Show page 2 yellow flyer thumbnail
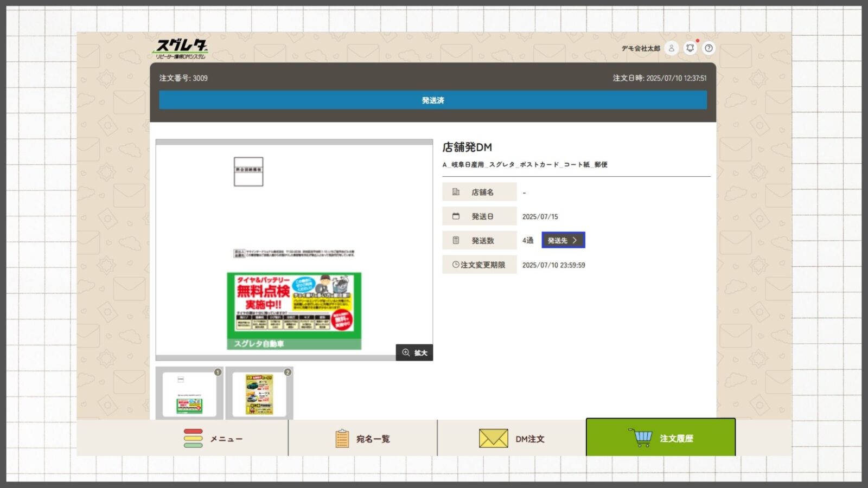The width and height of the screenshot is (868, 488). 259,394
